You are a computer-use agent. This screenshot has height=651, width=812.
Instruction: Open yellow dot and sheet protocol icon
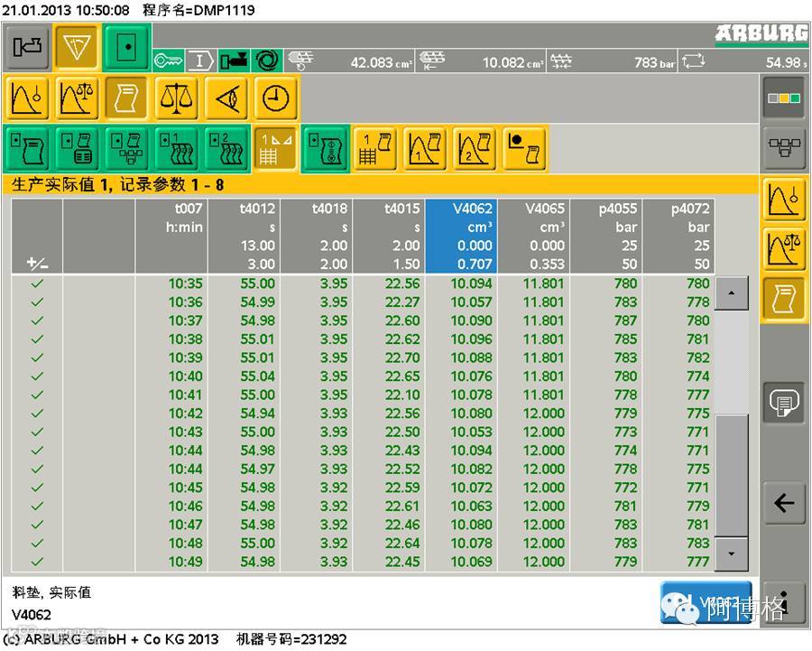(x=524, y=148)
